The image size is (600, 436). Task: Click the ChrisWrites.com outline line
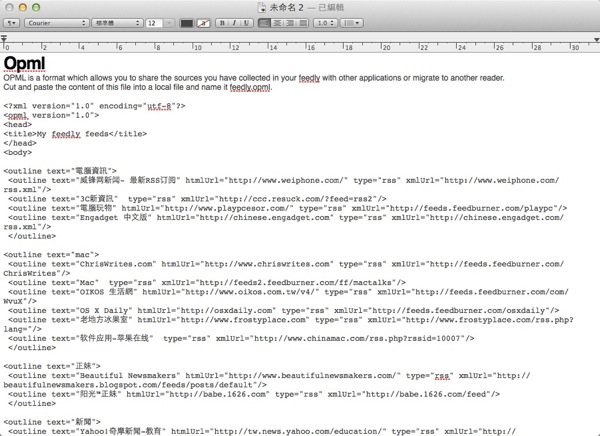click(284, 269)
